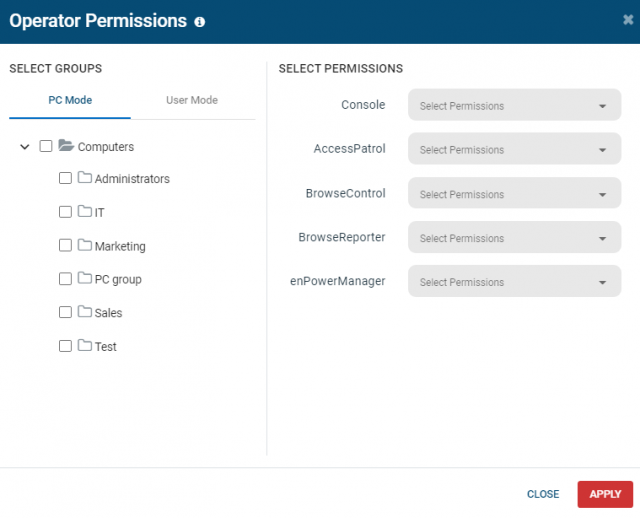The width and height of the screenshot is (640, 518).
Task: Tick the Administrators group checkbox
Action: click(65, 178)
